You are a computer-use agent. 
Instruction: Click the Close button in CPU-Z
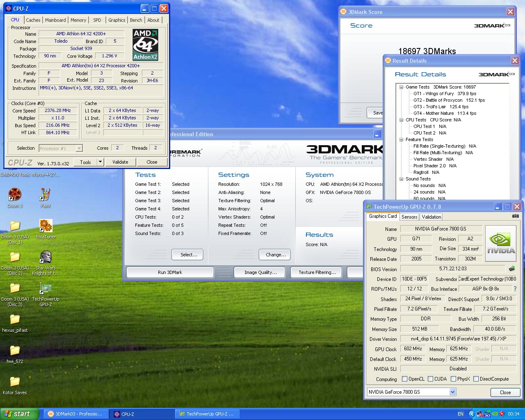[152, 162]
